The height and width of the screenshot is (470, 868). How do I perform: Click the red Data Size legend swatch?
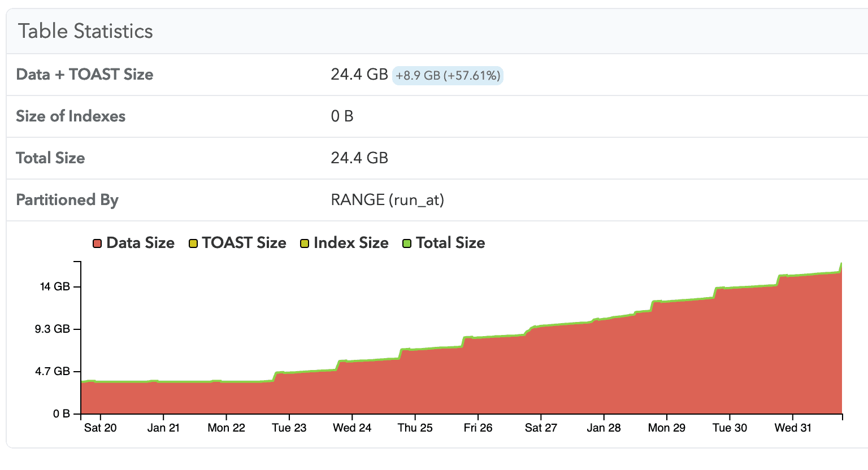(x=97, y=243)
